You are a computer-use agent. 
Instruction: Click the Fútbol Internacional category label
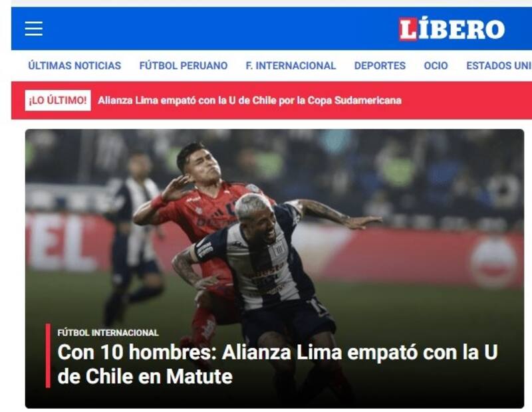click(108, 333)
